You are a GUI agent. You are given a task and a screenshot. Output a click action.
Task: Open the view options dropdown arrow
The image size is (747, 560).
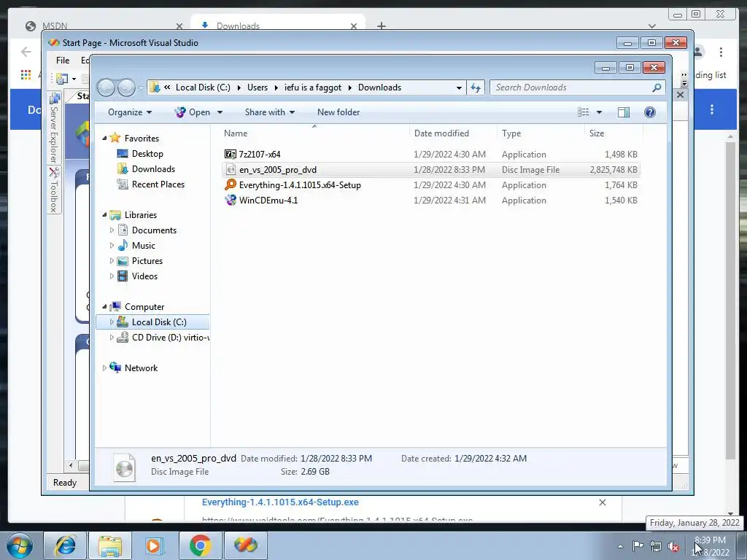tap(600, 112)
